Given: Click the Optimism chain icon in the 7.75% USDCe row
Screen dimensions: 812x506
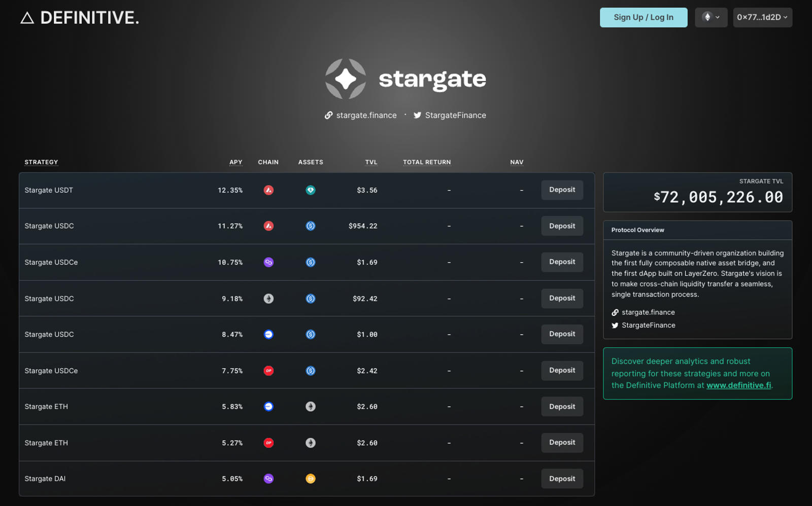Looking at the screenshot, I should [x=268, y=371].
